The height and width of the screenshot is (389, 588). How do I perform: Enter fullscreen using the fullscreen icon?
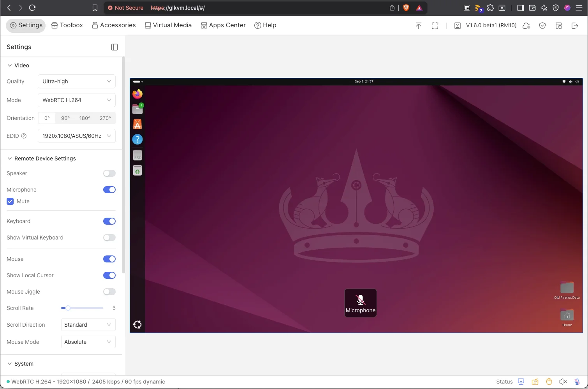435,26
